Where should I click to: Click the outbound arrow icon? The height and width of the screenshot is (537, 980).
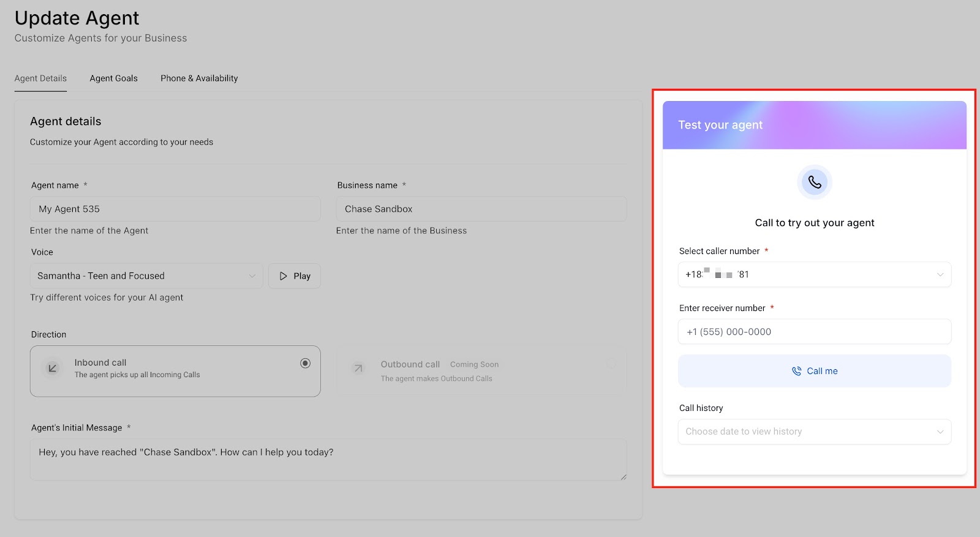pos(358,368)
